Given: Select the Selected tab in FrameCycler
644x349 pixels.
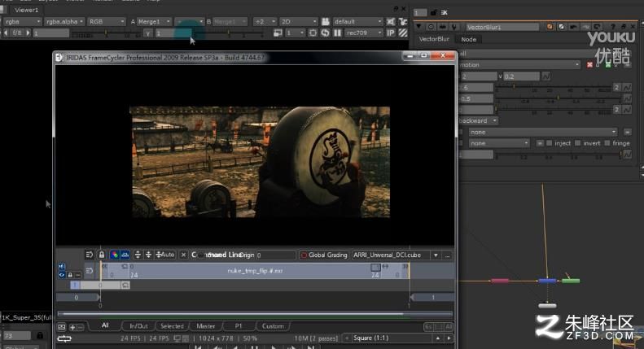Looking at the screenshot, I should click(x=172, y=326).
